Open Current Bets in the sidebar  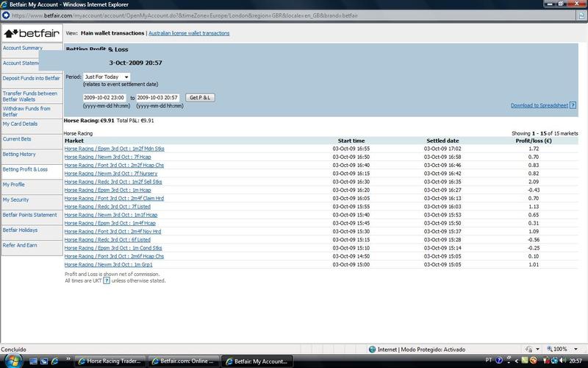point(17,139)
